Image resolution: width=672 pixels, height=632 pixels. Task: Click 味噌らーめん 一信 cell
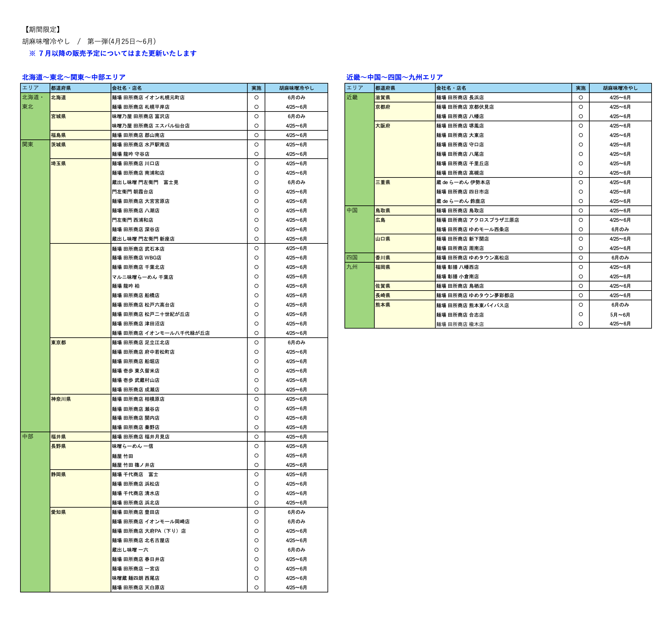click(179, 446)
